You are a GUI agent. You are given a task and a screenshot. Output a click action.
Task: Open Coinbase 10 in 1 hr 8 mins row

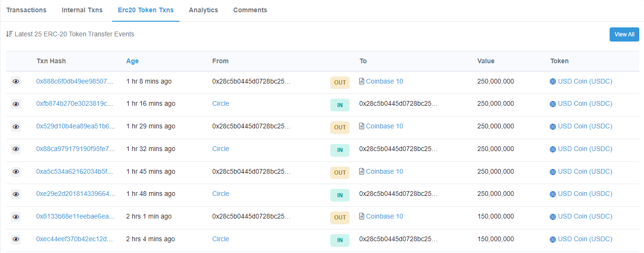coord(384,81)
